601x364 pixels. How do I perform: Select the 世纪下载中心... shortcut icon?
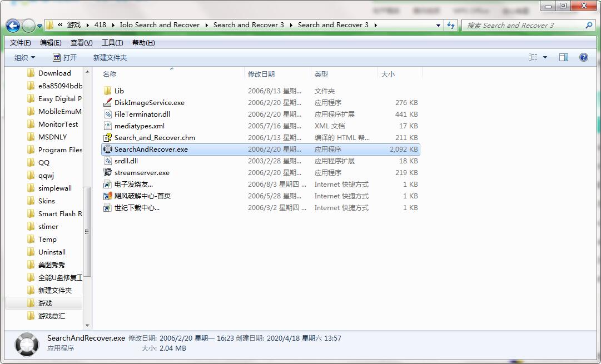click(x=107, y=208)
